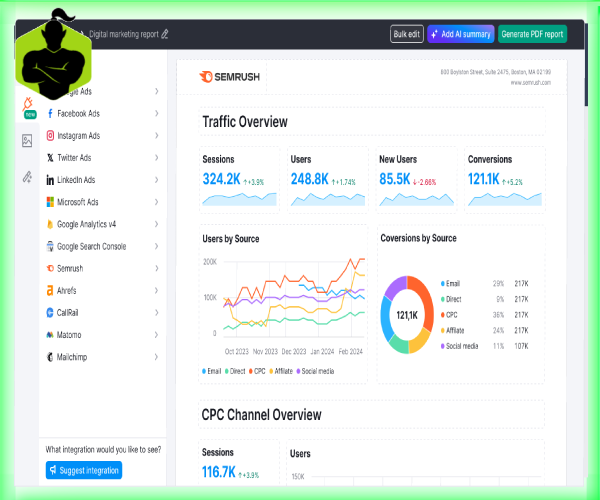Viewport: 600px width, 500px height.
Task: Toggle Direct series in chart legend
Action: (235, 371)
